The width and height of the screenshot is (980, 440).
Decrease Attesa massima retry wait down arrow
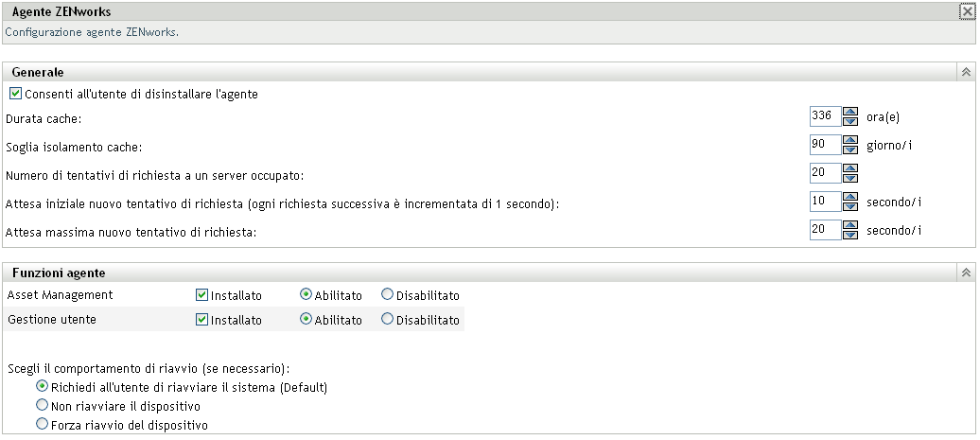[x=849, y=235]
